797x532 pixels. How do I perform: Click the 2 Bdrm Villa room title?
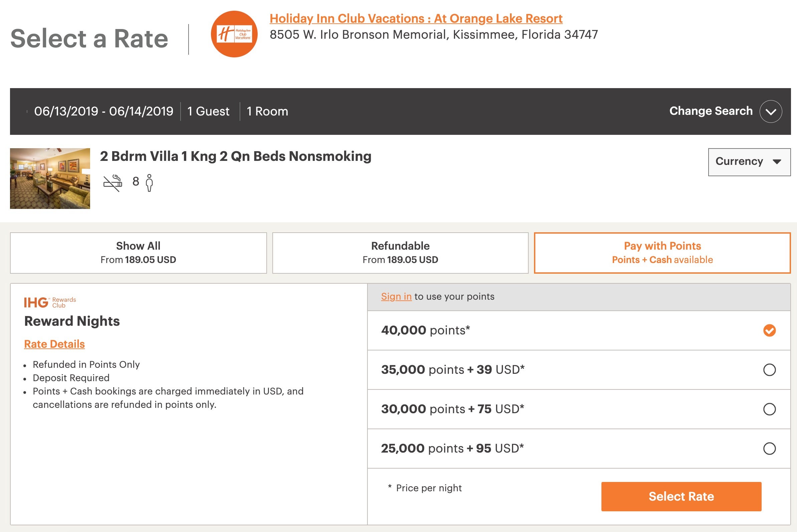[x=236, y=157]
